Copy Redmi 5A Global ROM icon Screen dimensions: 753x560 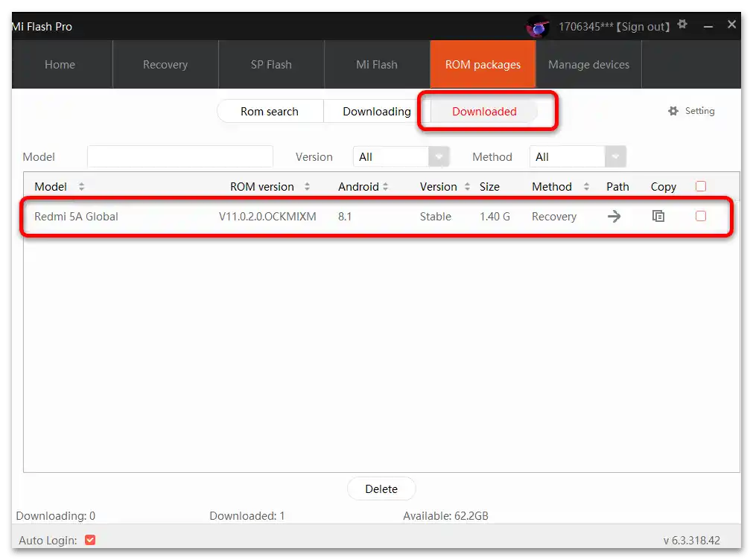(658, 216)
